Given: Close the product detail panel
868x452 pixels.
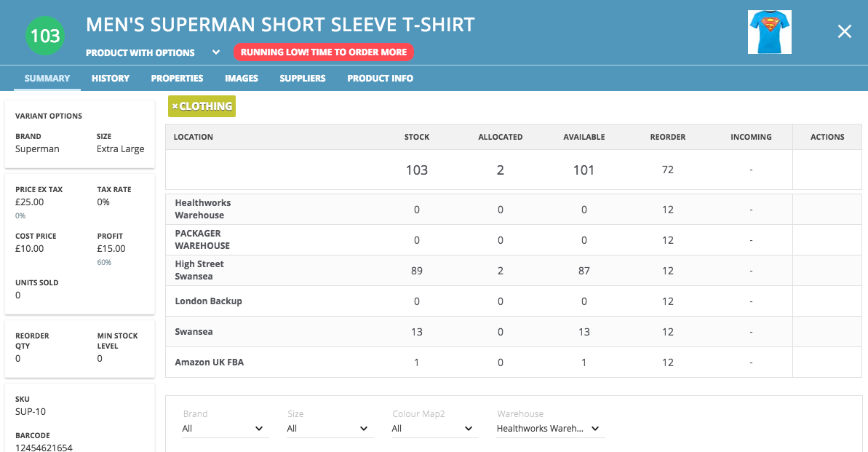Looking at the screenshot, I should click(x=844, y=31).
